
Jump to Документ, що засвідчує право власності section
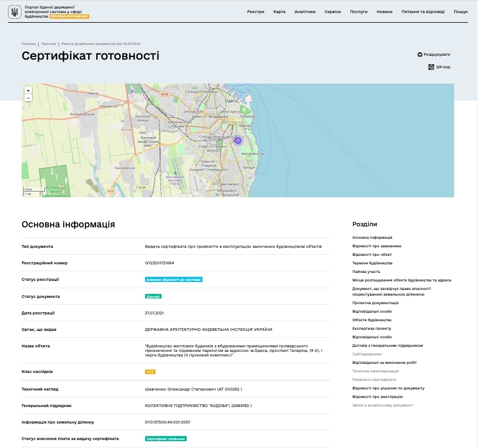coord(392,292)
